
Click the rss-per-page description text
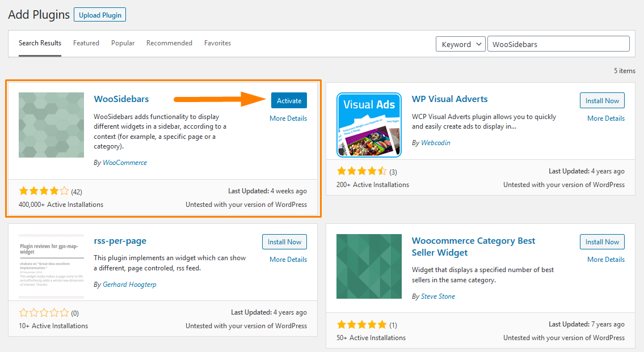(170, 263)
